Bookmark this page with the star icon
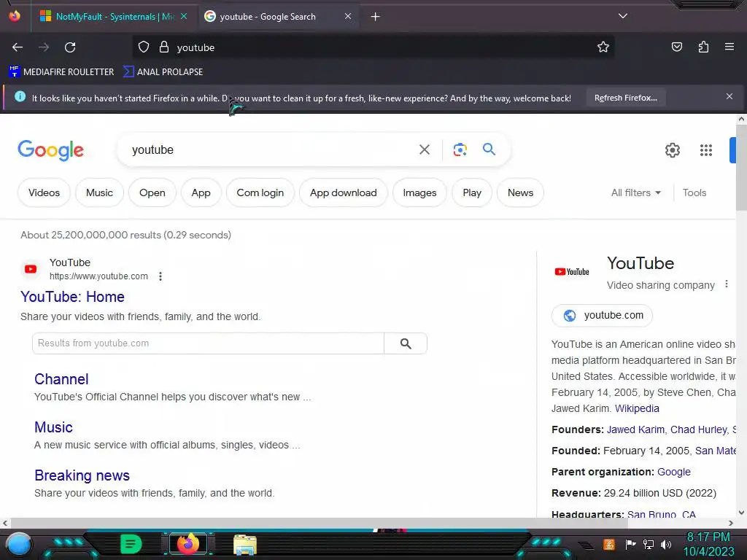Screen dimensions: 747x560 tap(603, 47)
